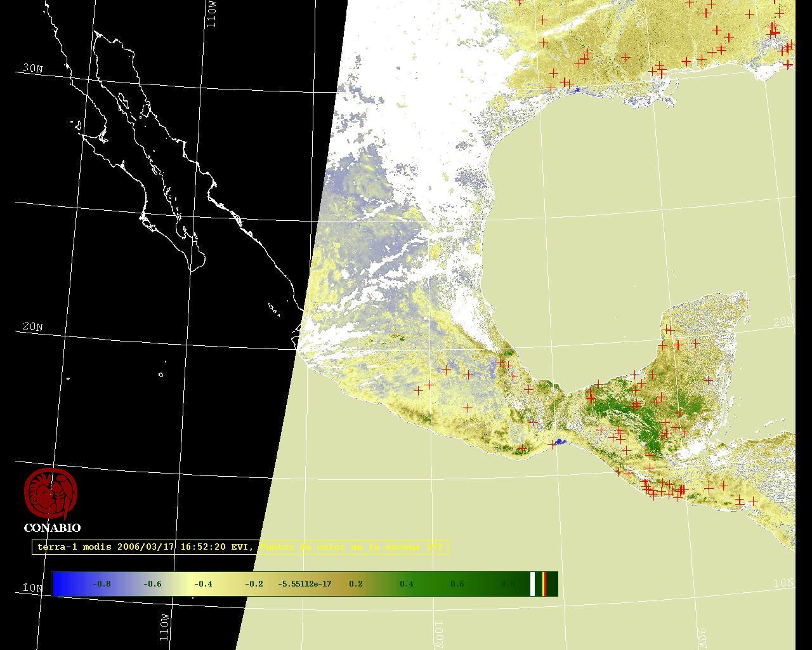Click the -0.8 value on the color scale

pyautogui.click(x=101, y=584)
